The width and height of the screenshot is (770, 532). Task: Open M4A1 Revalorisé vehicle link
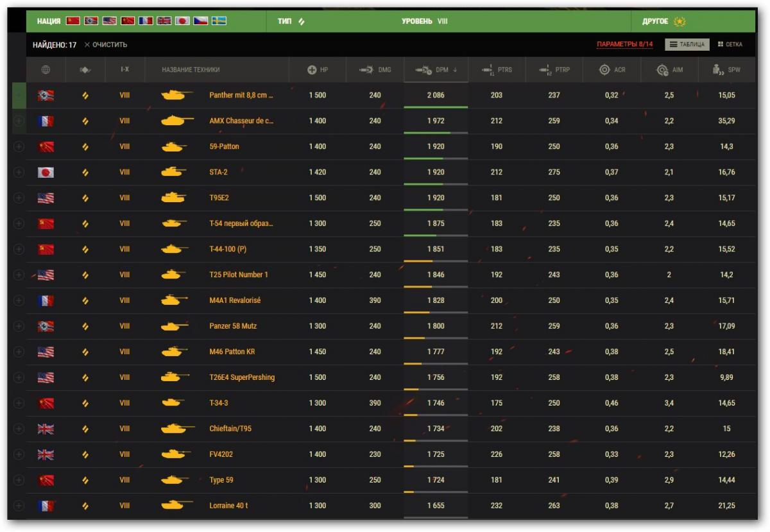tap(235, 300)
